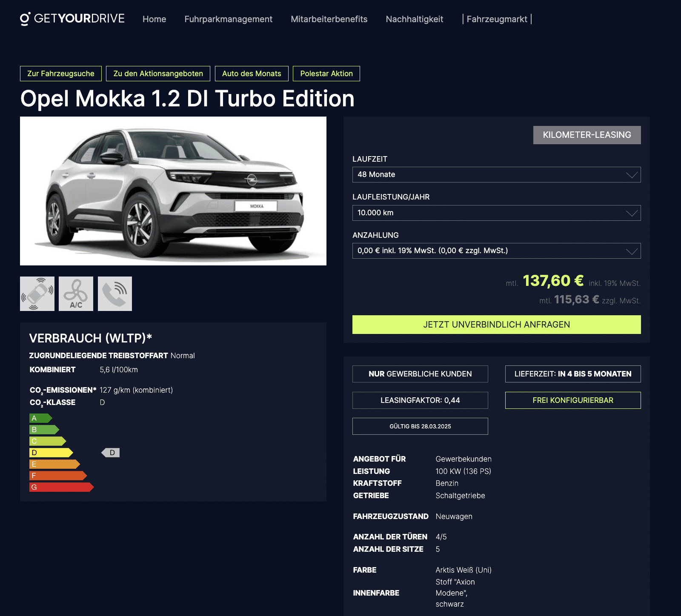Screen dimensions: 681x616
Task: Click the Gewerbekunden value
Action: [x=464, y=459]
